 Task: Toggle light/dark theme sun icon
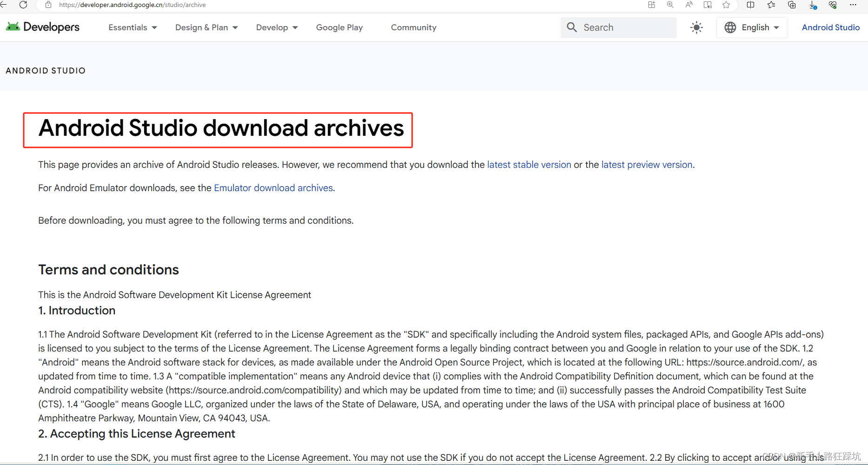(696, 27)
